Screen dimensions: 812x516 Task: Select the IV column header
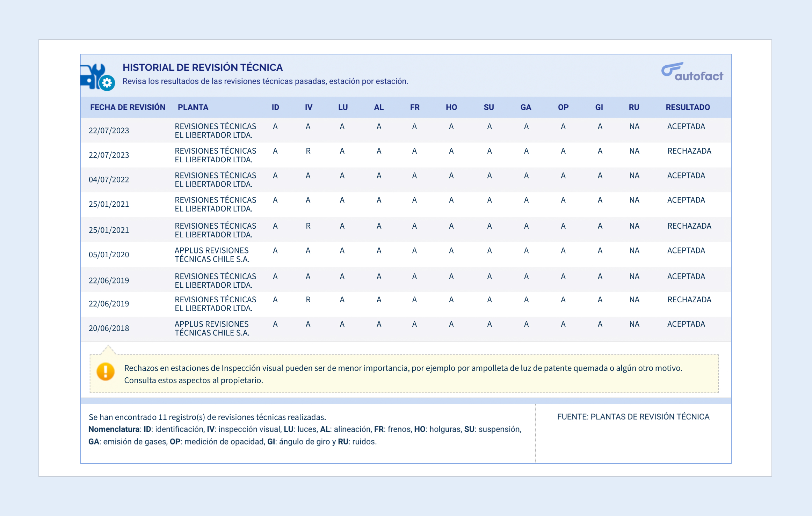308,107
